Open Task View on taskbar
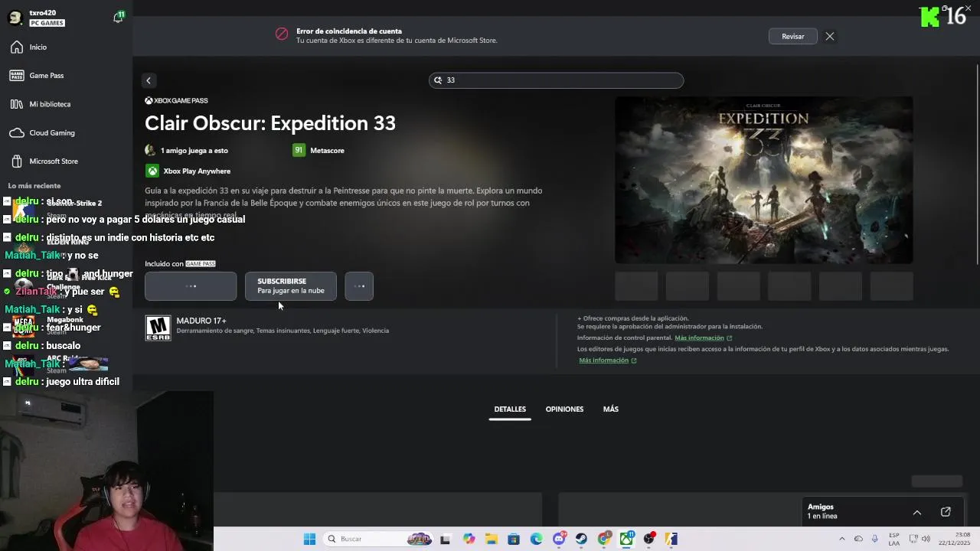Image resolution: width=980 pixels, height=551 pixels. coord(445,539)
